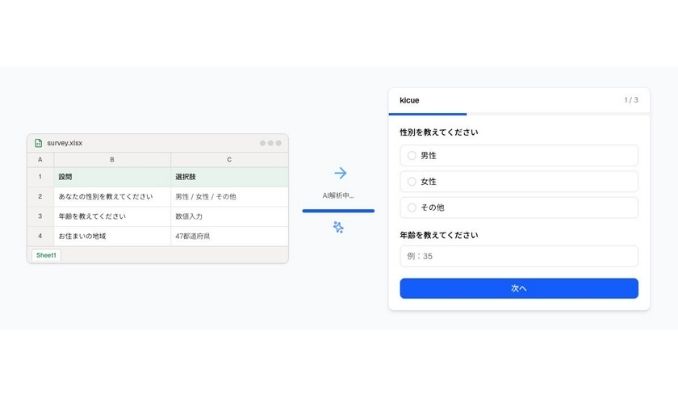Click the green spreadsheet file icon beside survey.xlsx
The image size is (678, 396).
pyautogui.click(x=38, y=143)
